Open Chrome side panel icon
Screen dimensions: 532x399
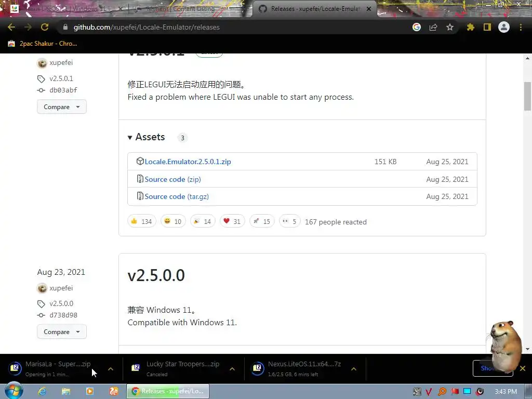(x=487, y=27)
